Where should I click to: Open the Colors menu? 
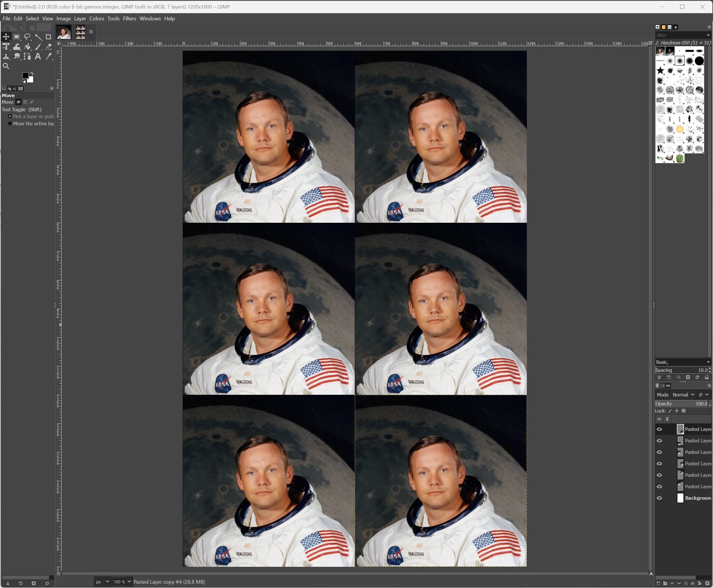point(97,19)
